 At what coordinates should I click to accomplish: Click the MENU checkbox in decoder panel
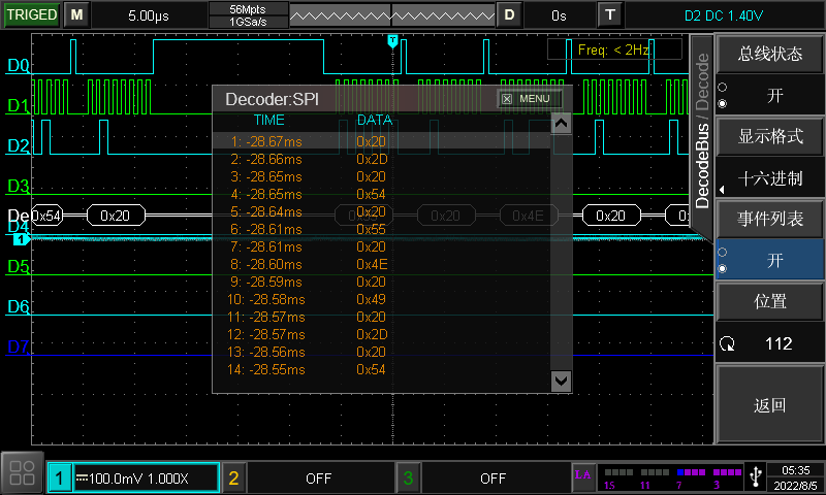tap(507, 99)
